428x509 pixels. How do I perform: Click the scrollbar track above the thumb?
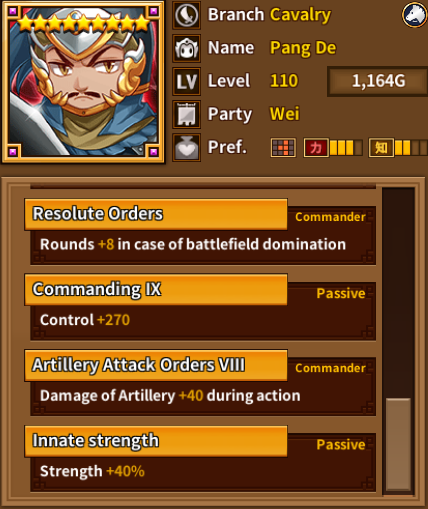pos(398,293)
